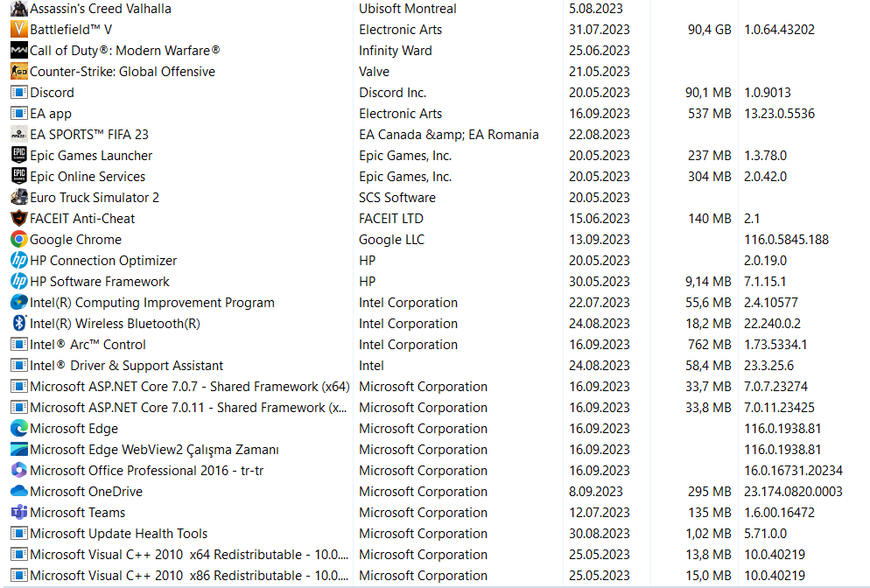
Task: Click publisher EA Canada &amp; EA Romania
Action: point(449,134)
